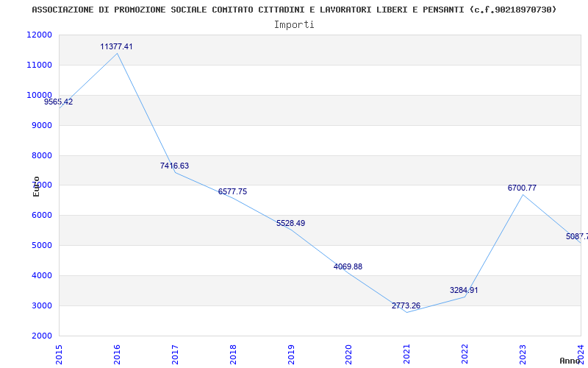Screen dimensions: 588x368
Task: Click the 8000 y-axis tick label
Action: point(41,155)
